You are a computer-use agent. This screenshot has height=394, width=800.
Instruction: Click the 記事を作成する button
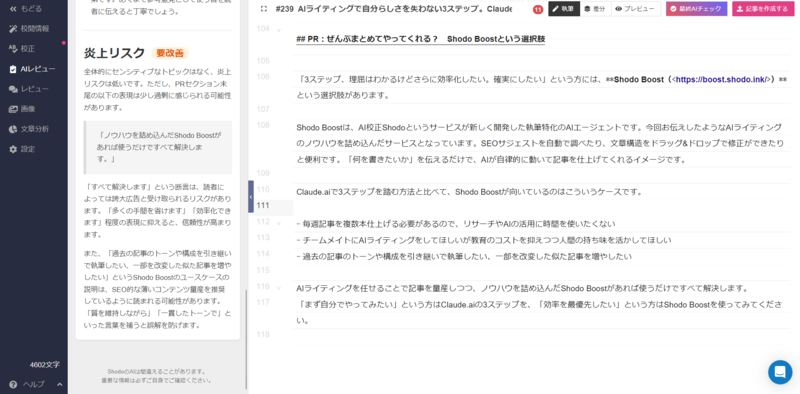tap(763, 9)
